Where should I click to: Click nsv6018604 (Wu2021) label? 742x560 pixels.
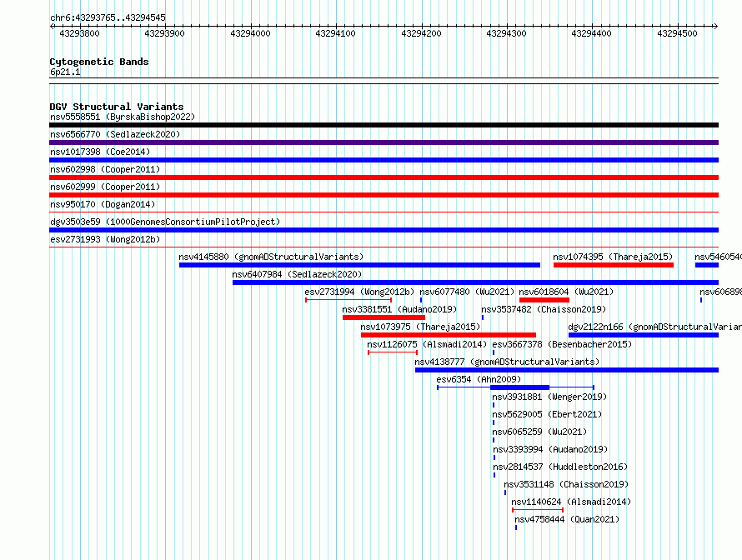click(566, 292)
